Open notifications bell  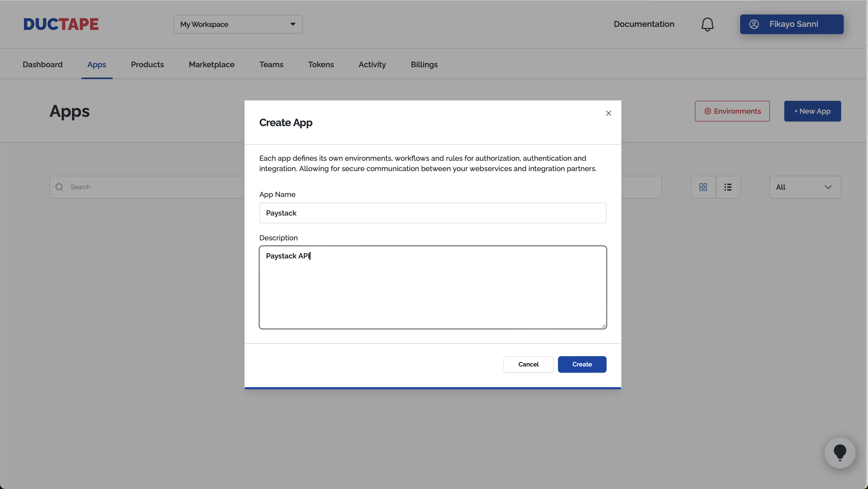pyautogui.click(x=707, y=24)
